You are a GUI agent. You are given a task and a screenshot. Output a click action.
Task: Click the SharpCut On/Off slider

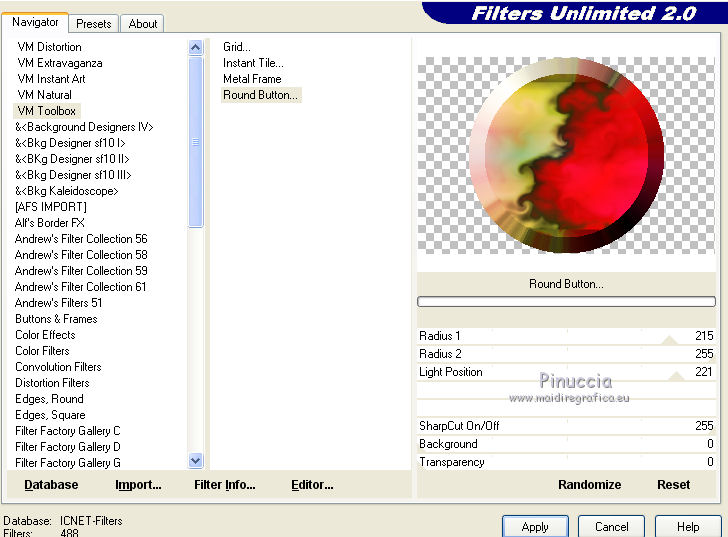coord(566,426)
